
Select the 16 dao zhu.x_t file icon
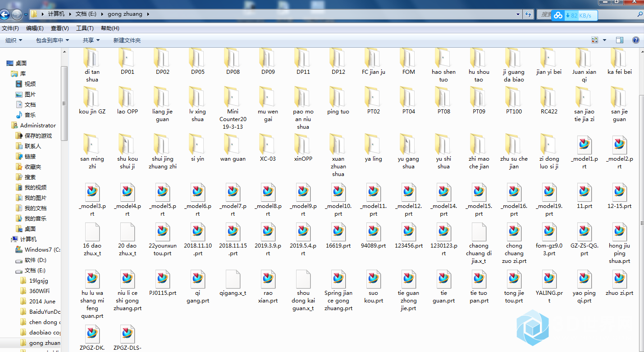tap(92, 232)
